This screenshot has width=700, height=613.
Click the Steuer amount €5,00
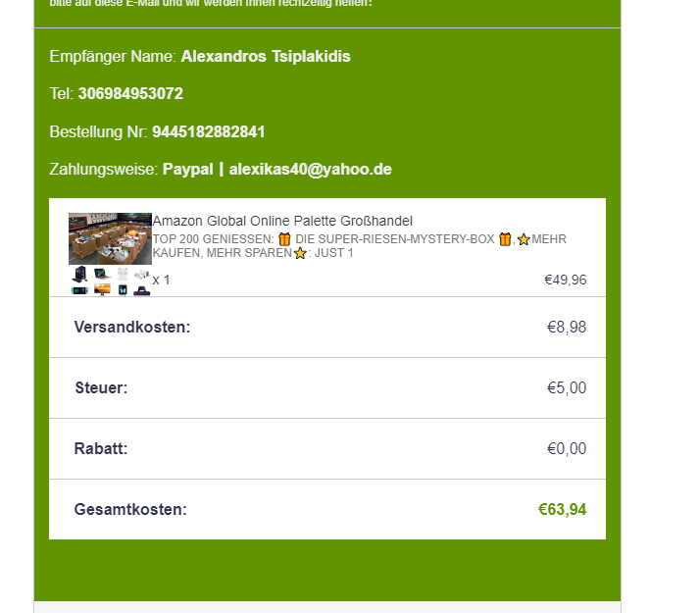[567, 387]
